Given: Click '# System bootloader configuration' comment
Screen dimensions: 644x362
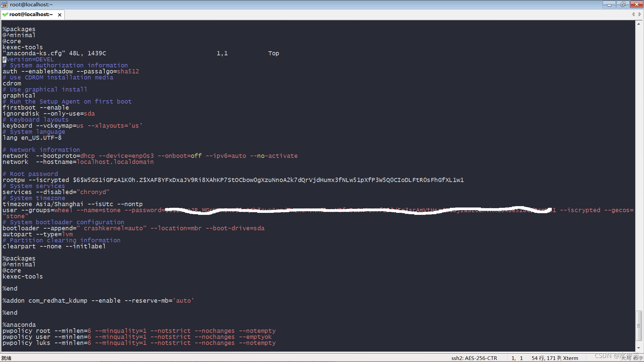Looking at the screenshot, I should 63,222.
